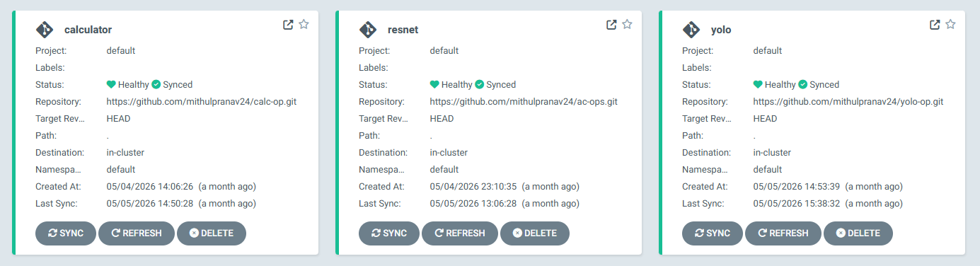Click the git icon of resnet app
The image size is (980, 266).
368,30
